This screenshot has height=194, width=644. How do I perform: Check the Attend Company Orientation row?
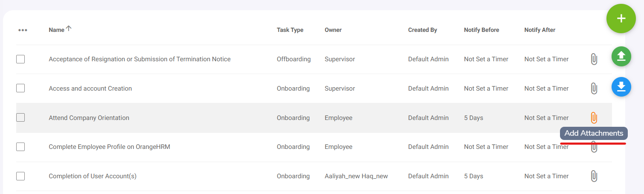(x=20, y=118)
